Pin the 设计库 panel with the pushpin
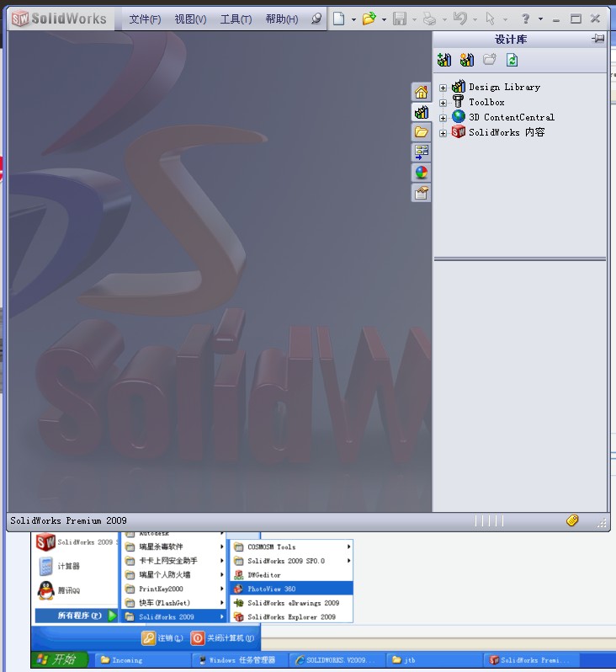The image size is (616, 672). tap(598, 39)
